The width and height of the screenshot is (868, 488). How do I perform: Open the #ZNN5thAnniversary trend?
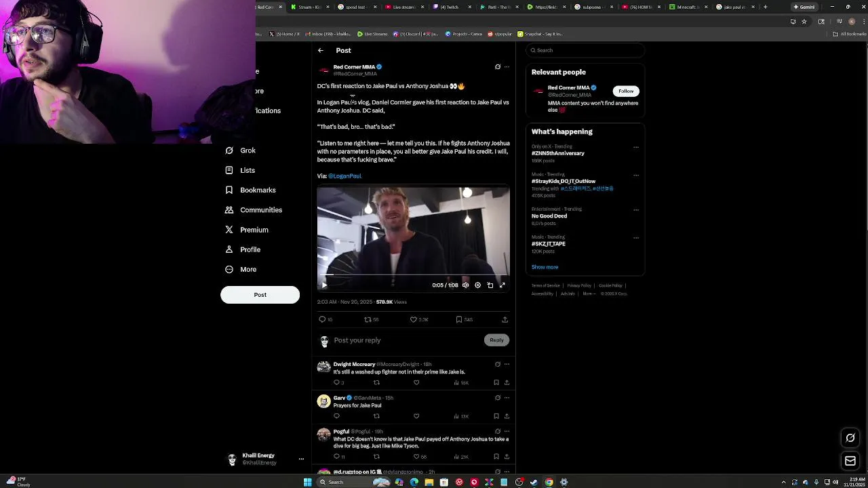pos(558,153)
